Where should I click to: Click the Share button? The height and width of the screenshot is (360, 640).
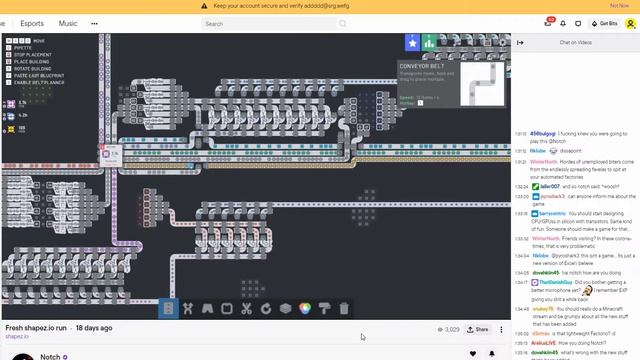pos(478,329)
